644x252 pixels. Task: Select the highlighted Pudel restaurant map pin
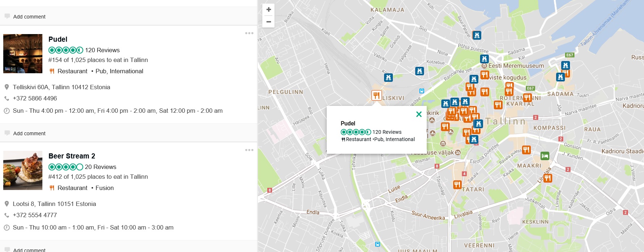click(x=376, y=95)
